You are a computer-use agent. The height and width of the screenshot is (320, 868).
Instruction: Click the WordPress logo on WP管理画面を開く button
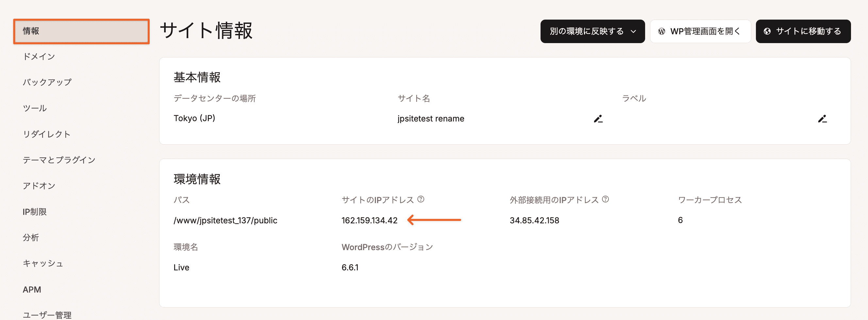pos(661,31)
